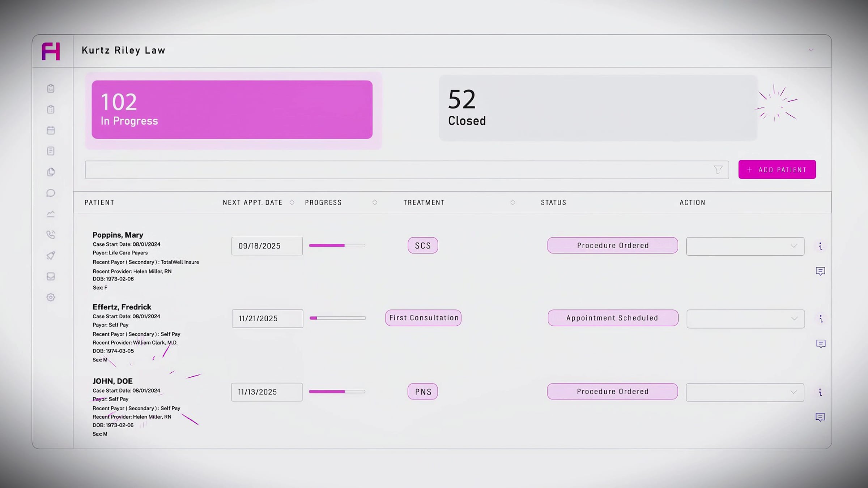Open action dropdown for JOHN, DOE
Image resolution: width=868 pixels, height=488 pixels.
(x=745, y=392)
